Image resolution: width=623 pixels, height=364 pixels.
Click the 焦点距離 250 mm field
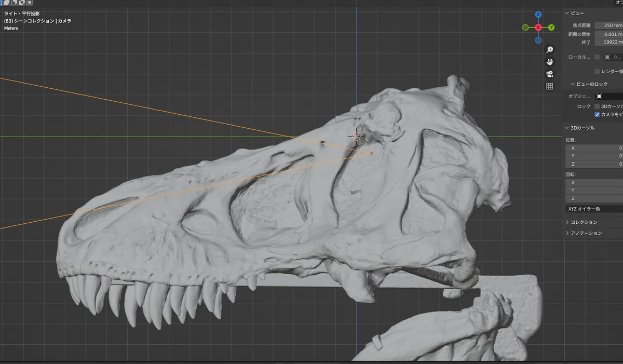point(609,25)
